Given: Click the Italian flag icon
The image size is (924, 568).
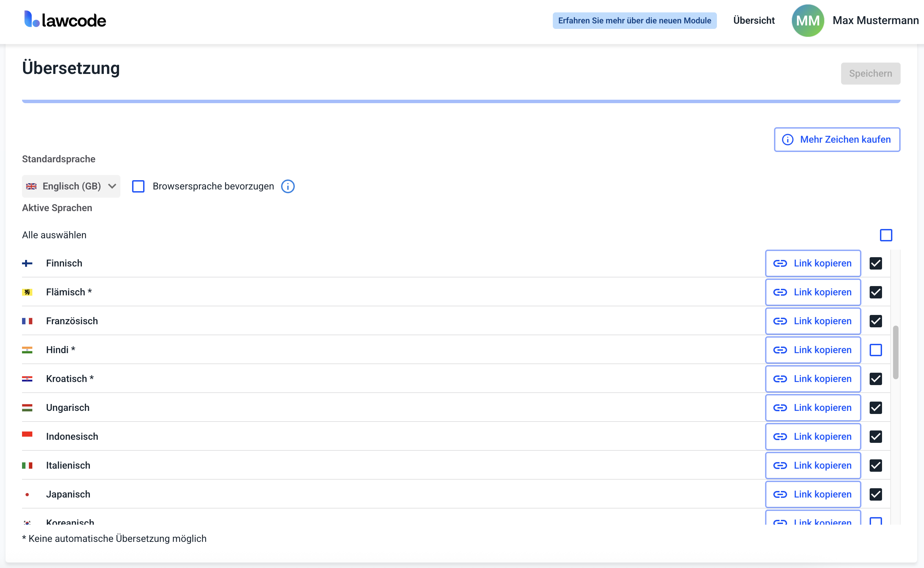Looking at the screenshot, I should 27,466.
